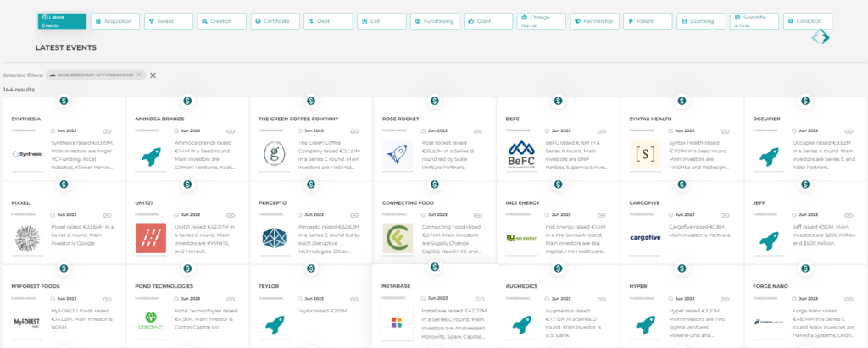Switch to the Award tab

click(x=169, y=21)
